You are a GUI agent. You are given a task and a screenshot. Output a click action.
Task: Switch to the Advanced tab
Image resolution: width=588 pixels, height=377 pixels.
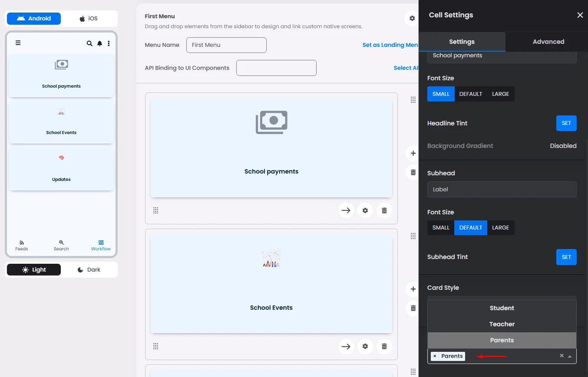click(548, 42)
